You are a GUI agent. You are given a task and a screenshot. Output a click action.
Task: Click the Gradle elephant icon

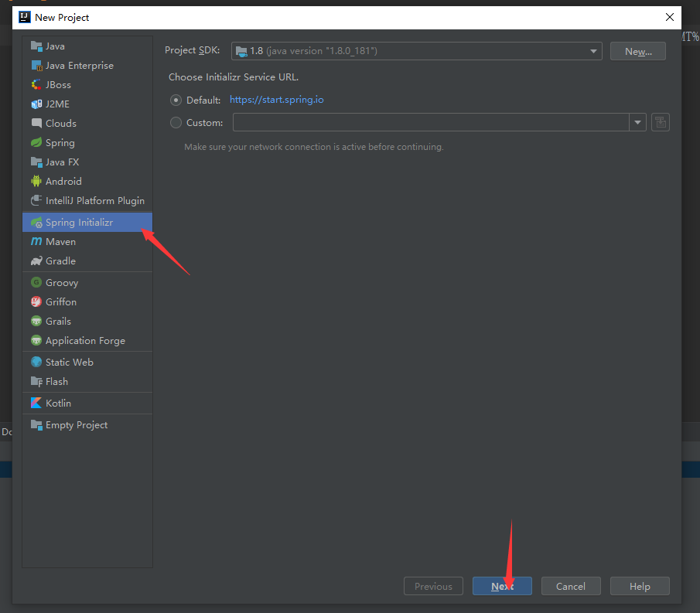tap(36, 261)
